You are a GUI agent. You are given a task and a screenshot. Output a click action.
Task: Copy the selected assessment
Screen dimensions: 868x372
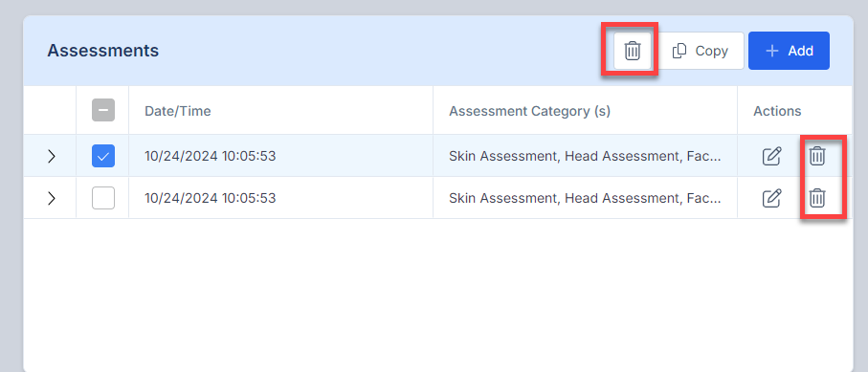[x=701, y=51]
